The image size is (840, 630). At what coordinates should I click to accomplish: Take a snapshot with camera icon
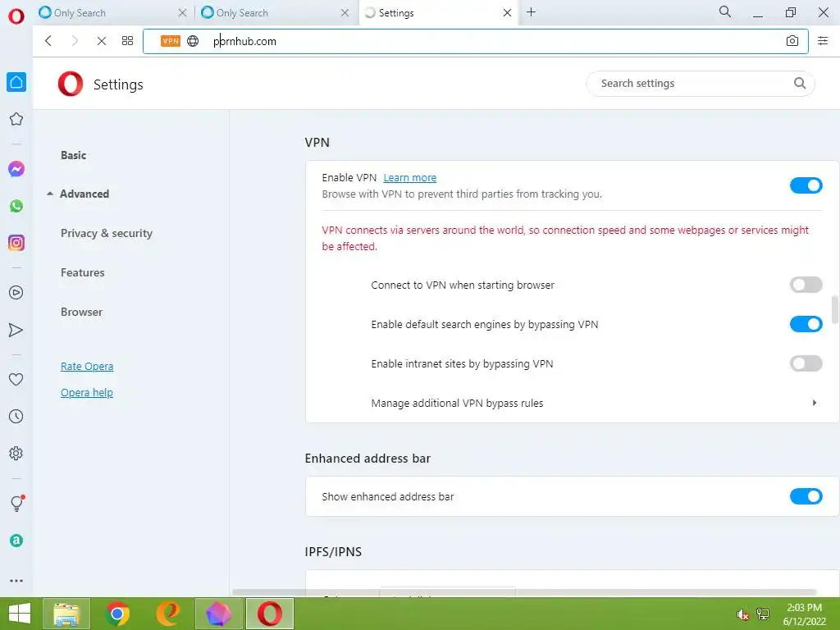792,41
